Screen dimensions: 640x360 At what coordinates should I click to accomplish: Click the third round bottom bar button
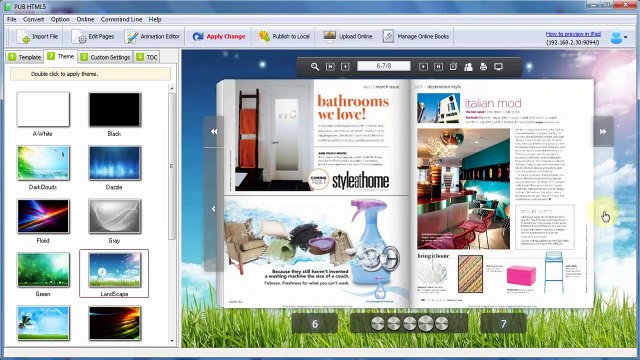point(409,324)
